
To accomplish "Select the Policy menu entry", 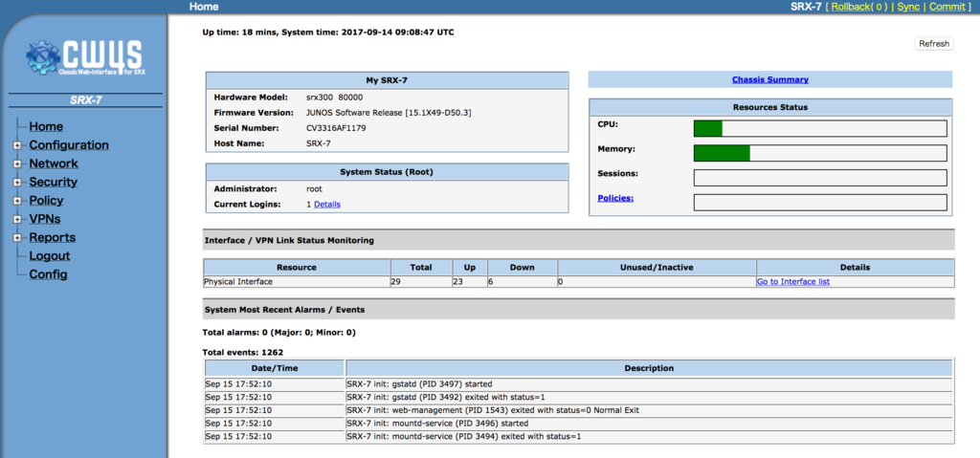I will pyautogui.click(x=46, y=200).
